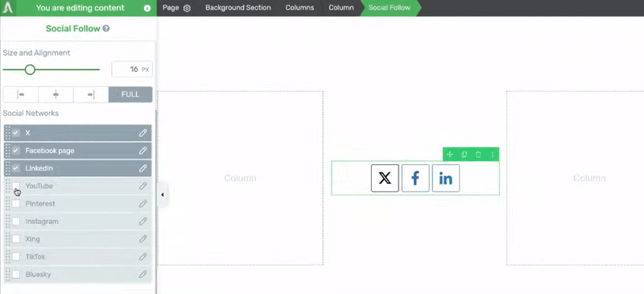The image size is (644, 294).
Task: Select FULL alignment button
Action: point(130,94)
